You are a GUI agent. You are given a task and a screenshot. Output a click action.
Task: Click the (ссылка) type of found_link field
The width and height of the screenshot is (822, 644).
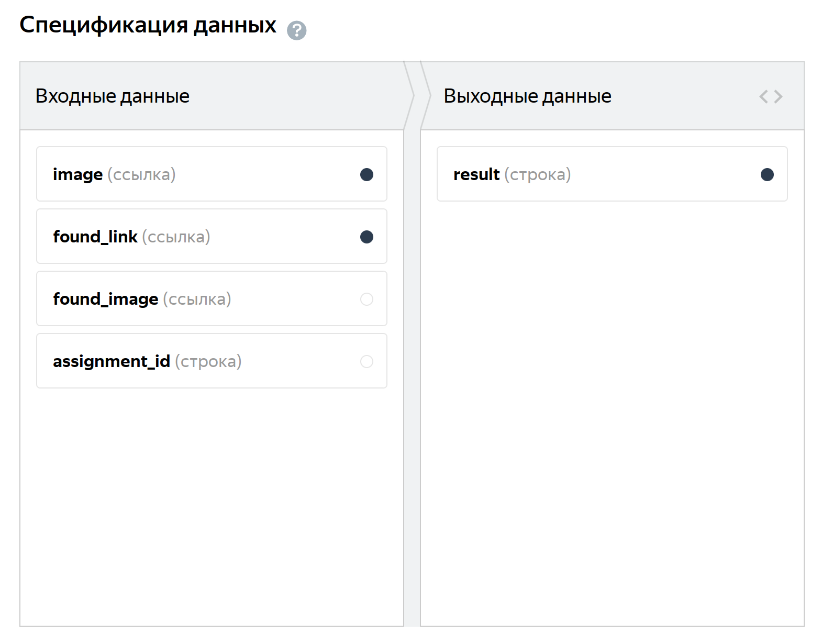pos(176,237)
